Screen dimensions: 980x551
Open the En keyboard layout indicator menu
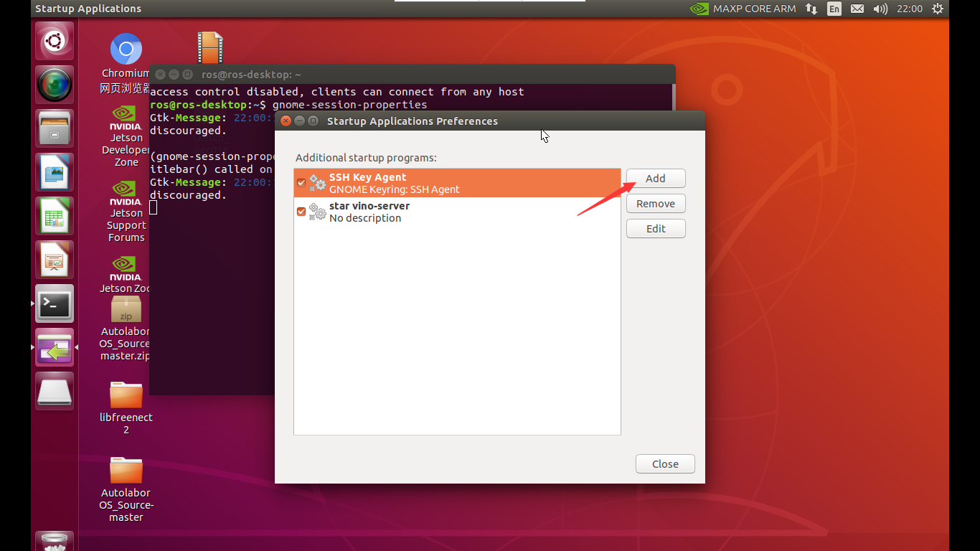tap(834, 9)
